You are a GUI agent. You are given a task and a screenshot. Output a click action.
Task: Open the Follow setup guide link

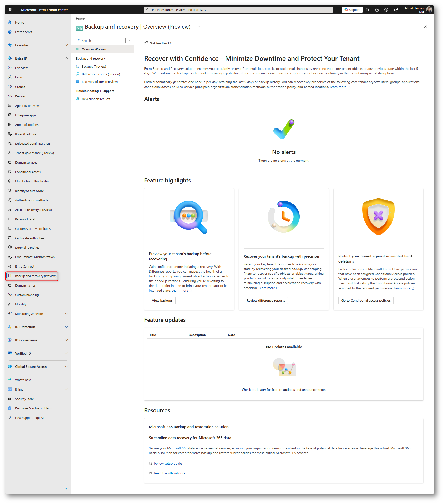168,463
